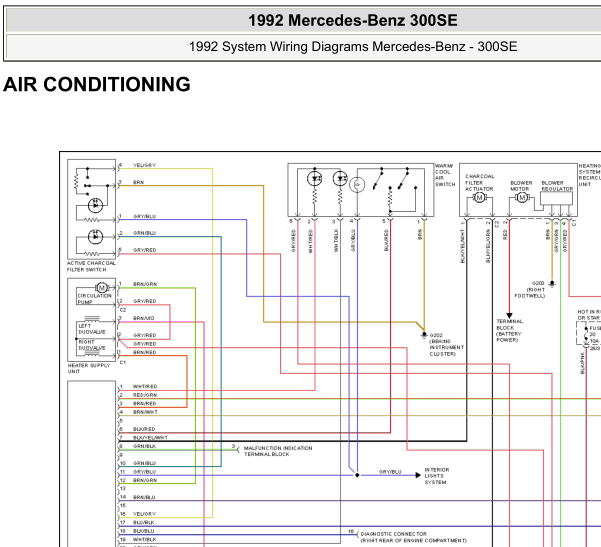601x547 pixels.
Task: Select the "YEL/GRY" label at pin 4 of the filter switch
Action: click(145, 165)
